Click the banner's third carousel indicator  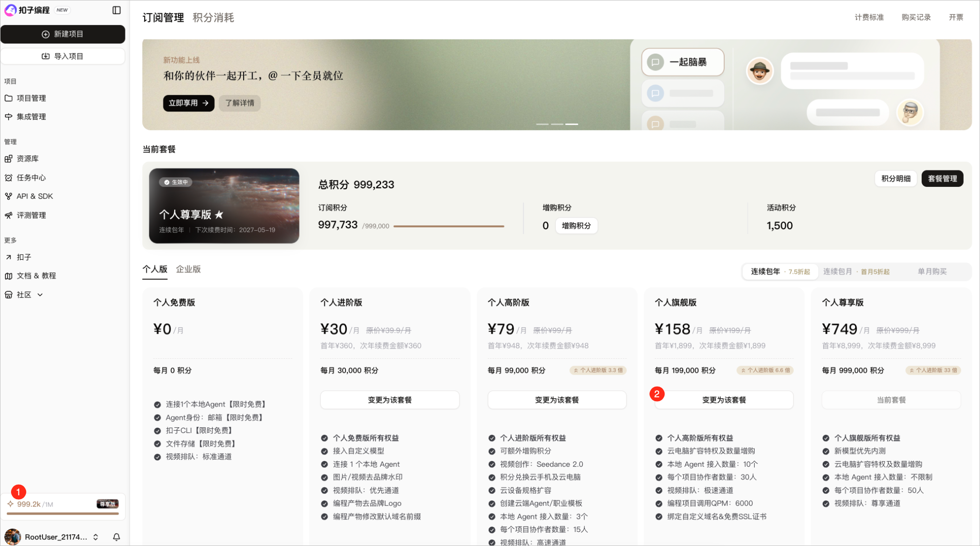click(x=572, y=124)
